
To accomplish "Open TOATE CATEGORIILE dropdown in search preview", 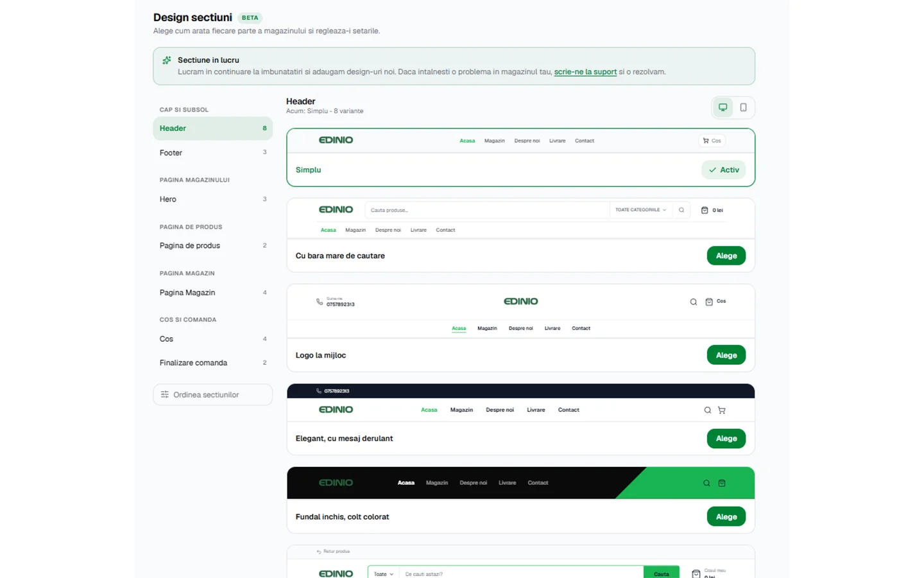I will [x=640, y=210].
